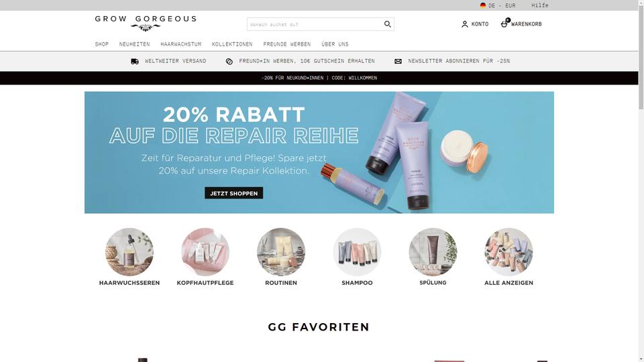
Task: Expand the Shop navigation menu
Action: coord(102,44)
